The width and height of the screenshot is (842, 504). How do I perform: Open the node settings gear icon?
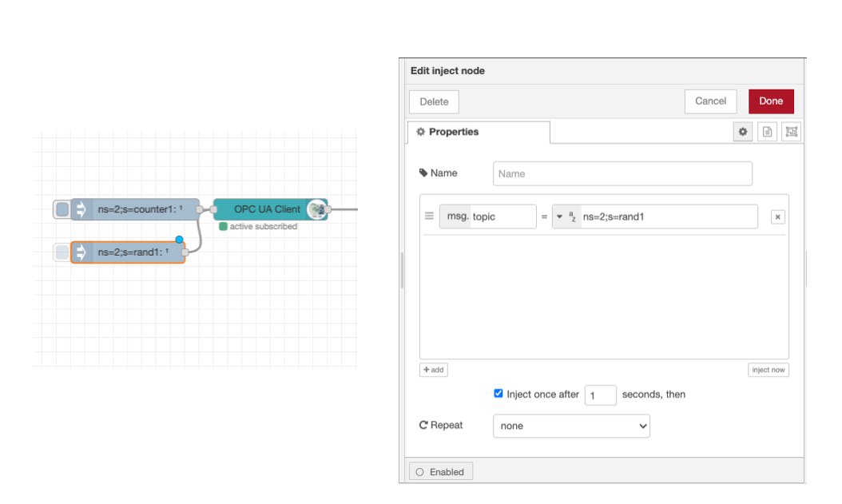743,132
